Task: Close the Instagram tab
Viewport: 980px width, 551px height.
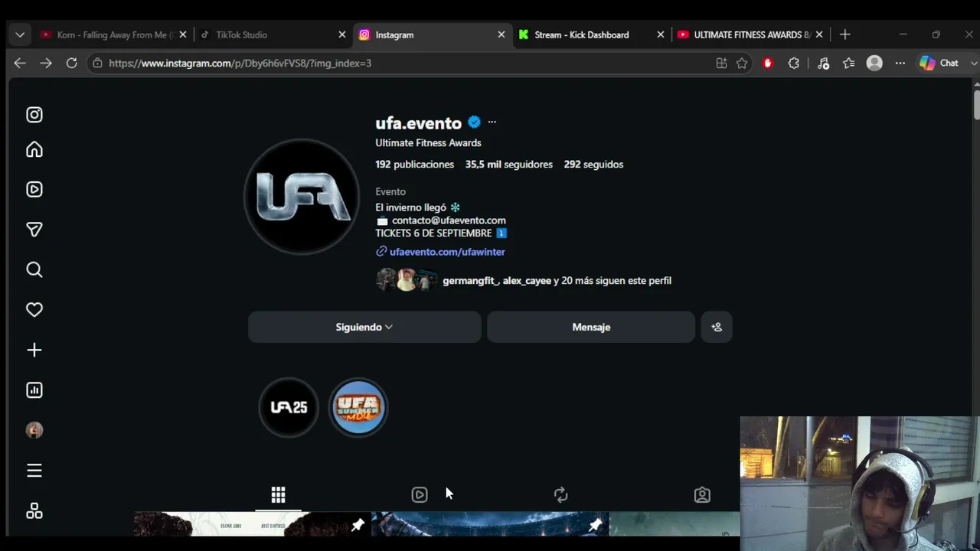Action: pyautogui.click(x=501, y=34)
